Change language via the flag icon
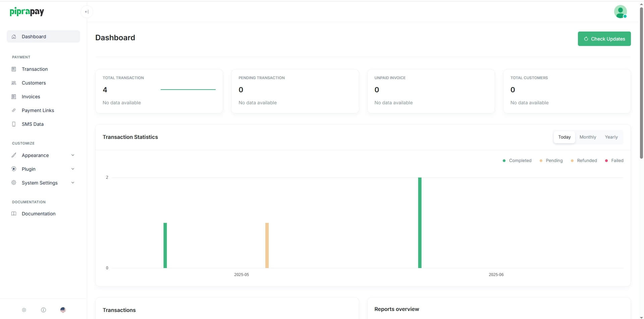 tap(63, 310)
